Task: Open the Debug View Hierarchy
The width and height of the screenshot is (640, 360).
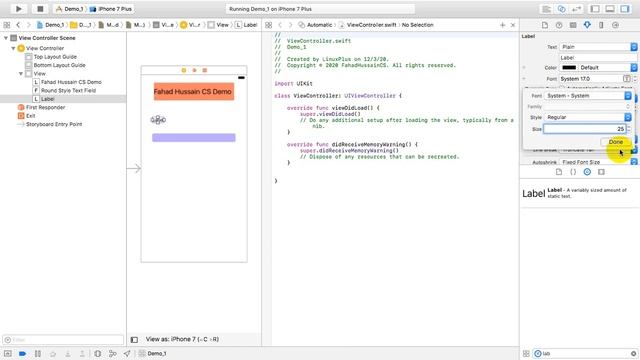Action: pos(98,353)
